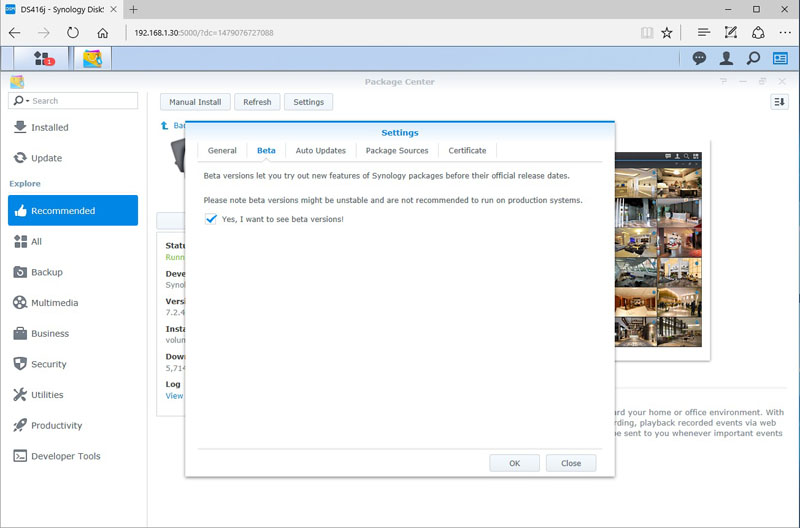
Task: Close the DS416j browser tab
Action: click(x=113, y=9)
